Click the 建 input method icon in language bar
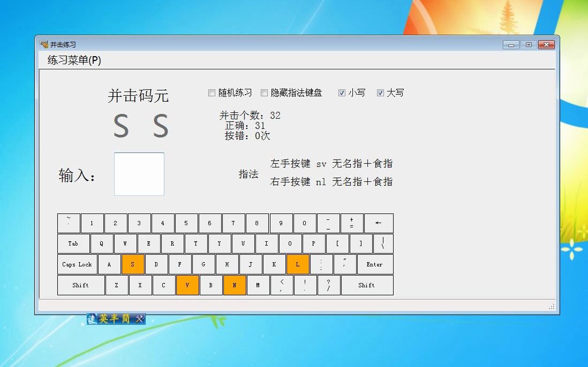This screenshot has width=588, height=367. 92,318
